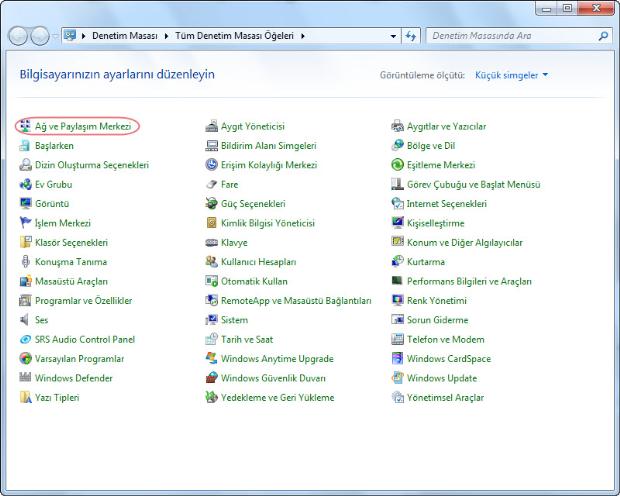Viewport: 620px width, 496px height.
Task: Click the Aygıt Yöneticisi icon
Action: pyautogui.click(x=212, y=126)
